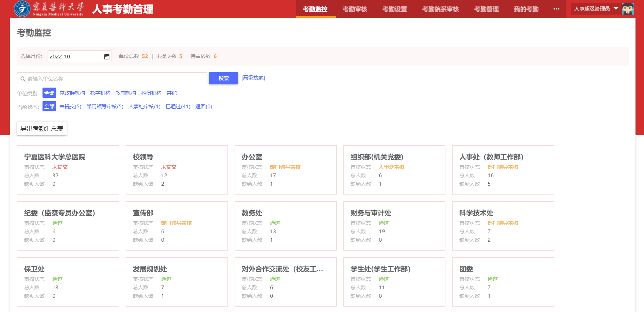Select the 科研机构 category filter
Image resolution: width=644 pixels, height=312 pixels.
151,93
